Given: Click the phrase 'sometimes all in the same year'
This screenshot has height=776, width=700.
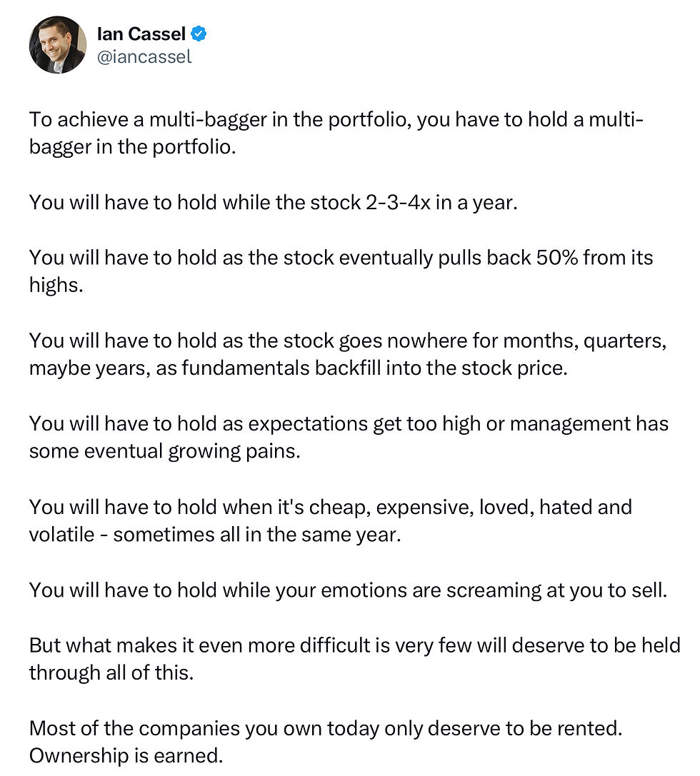Looking at the screenshot, I should point(257,535).
